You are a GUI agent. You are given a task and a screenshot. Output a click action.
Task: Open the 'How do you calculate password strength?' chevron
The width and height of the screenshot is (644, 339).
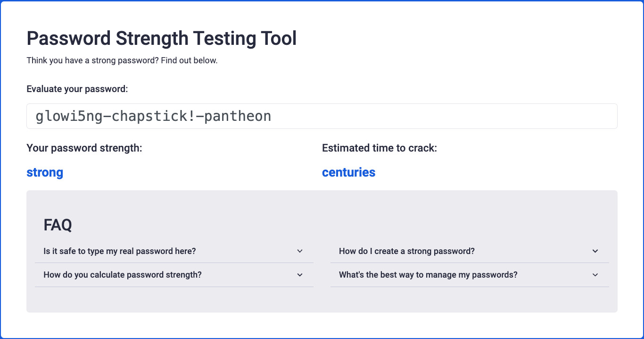coord(300,274)
